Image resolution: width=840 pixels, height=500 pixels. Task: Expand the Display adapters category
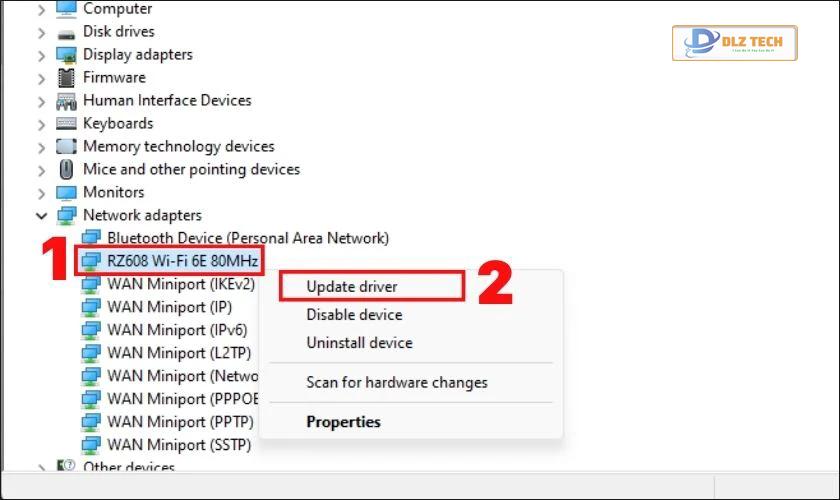tap(42, 55)
